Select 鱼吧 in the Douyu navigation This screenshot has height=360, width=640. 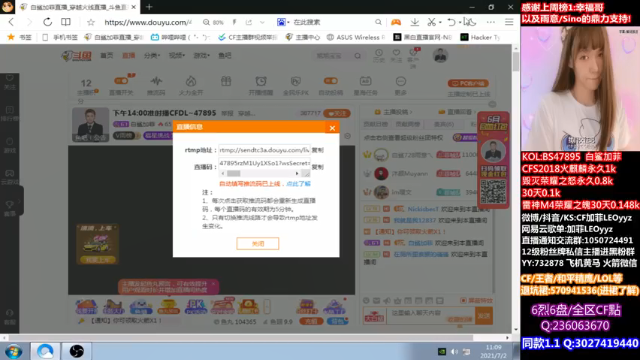[224, 56]
